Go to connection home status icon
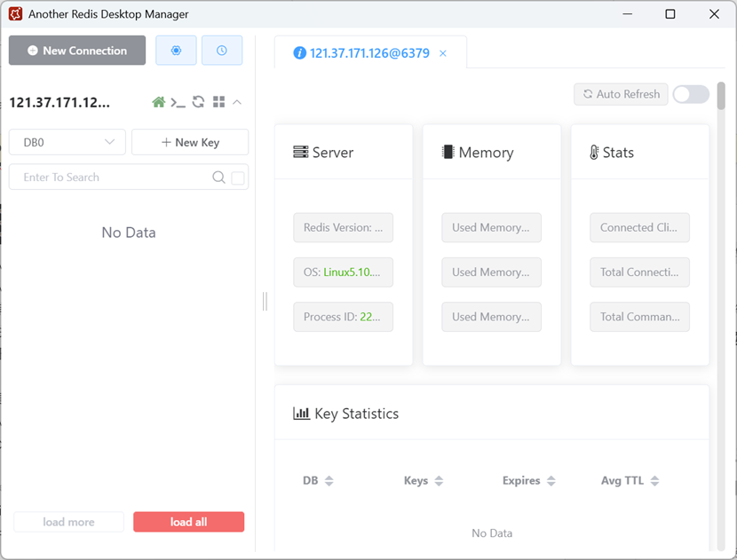The image size is (737, 560). [x=158, y=102]
